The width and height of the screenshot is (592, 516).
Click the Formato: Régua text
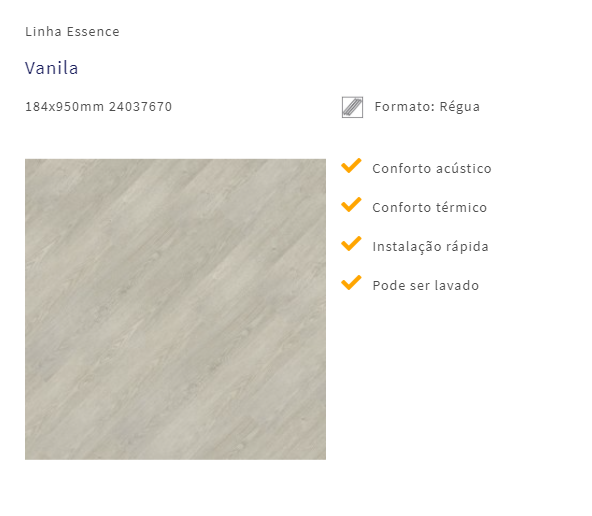point(427,107)
